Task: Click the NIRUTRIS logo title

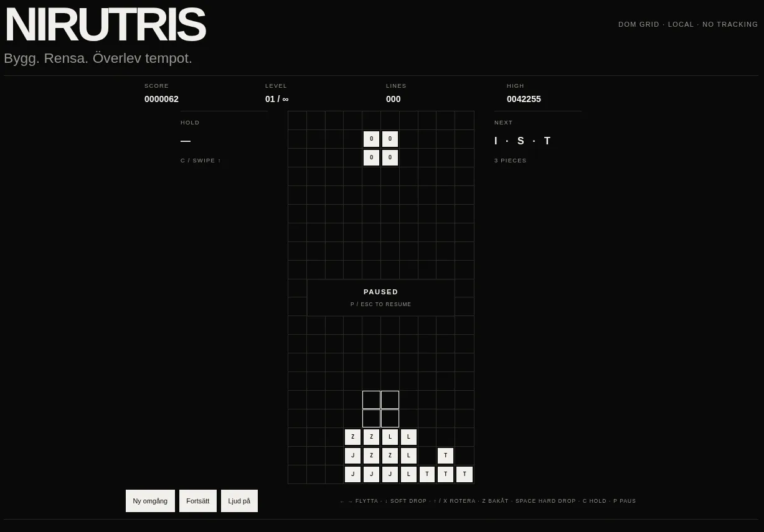Action: pyautogui.click(x=105, y=25)
